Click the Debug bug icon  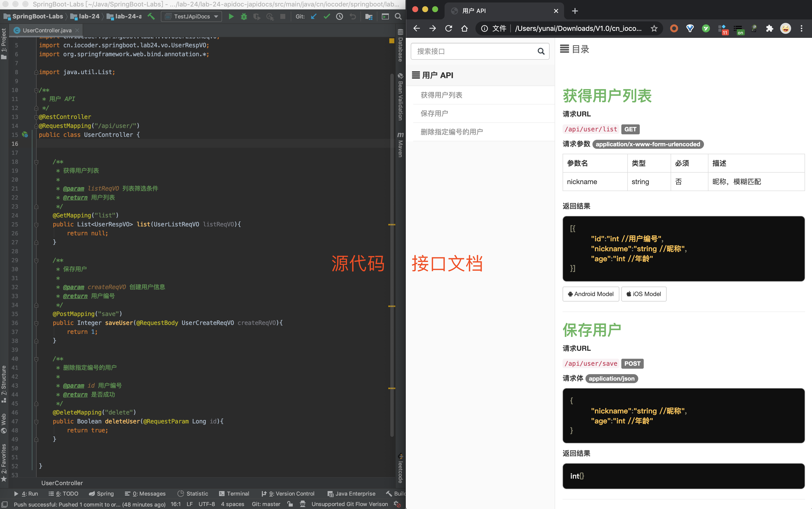point(244,16)
